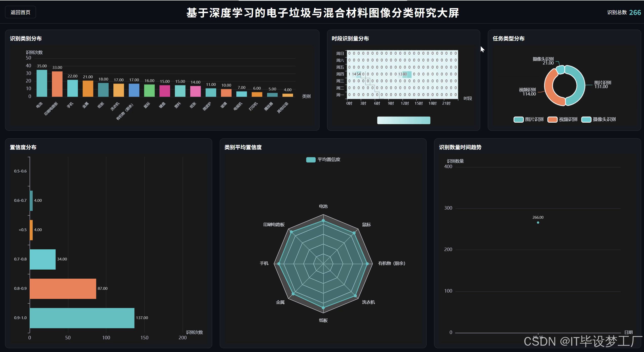This screenshot has height=352, width=644.
Task: Click the 266.00 data point in trend chart
Action: click(538, 223)
